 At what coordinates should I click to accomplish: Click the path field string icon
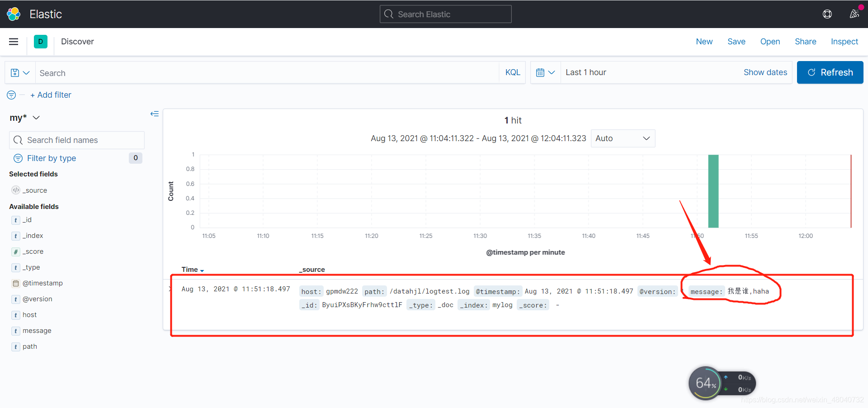(x=16, y=346)
